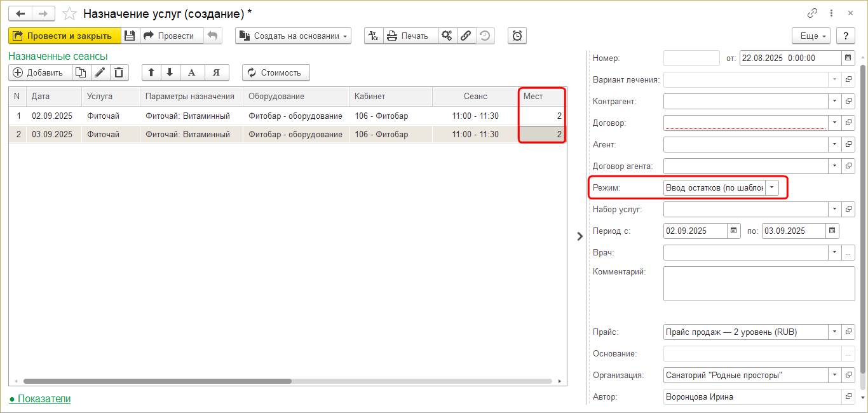Select the row dated 02.09.2025
868x413 pixels.
pyautogui.click(x=287, y=116)
